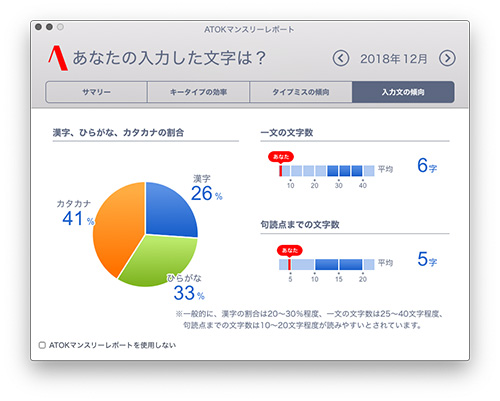Click the 6字 sentence length value
The image size is (500, 401).
[x=427, y=166]
